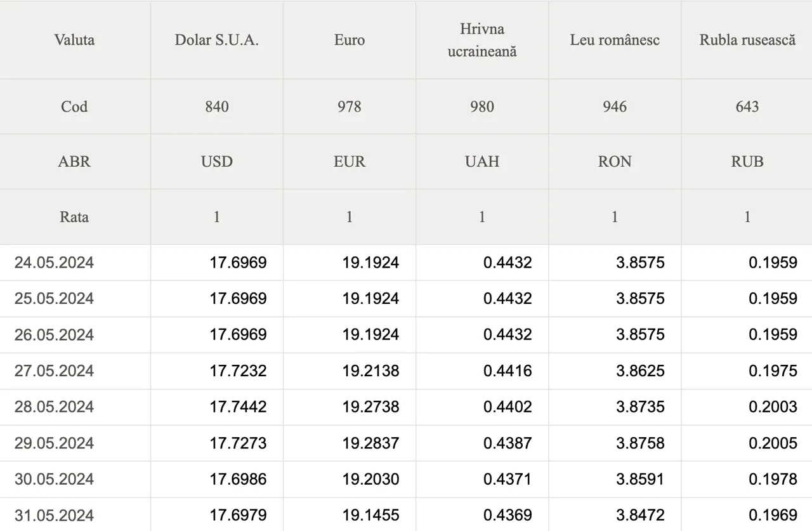Viewport: 812px width, 531px height.
Task: Click the Rata row label
Action: (x=74, y=217)
